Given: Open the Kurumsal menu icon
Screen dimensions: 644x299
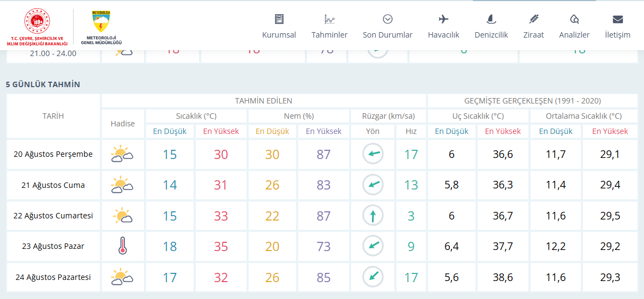Looking at the screenshot, I should 279,19.
